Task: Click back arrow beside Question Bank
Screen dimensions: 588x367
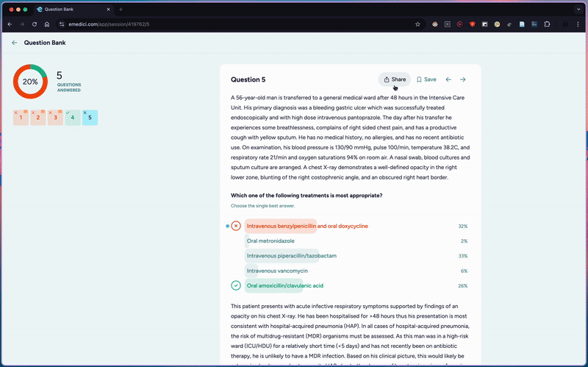Action: coord(15,43)
